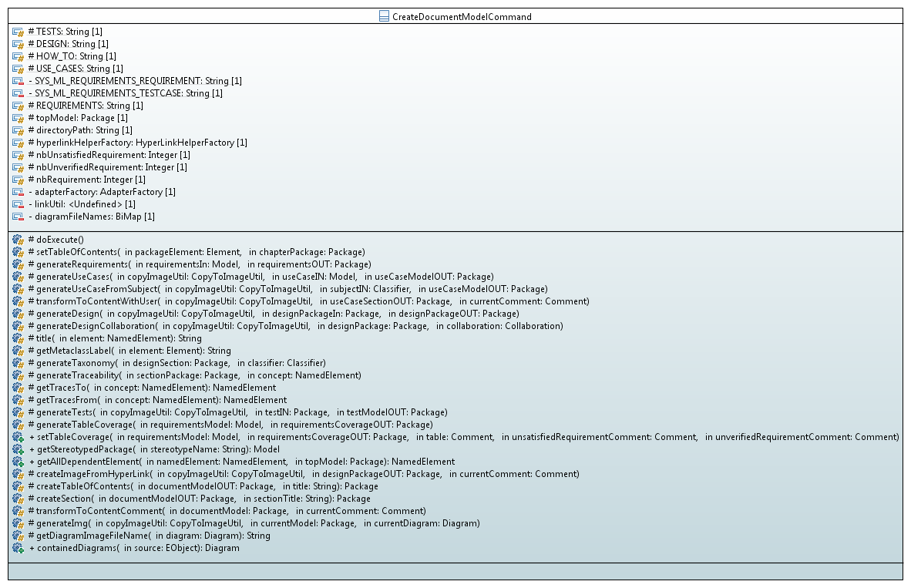Select the directoryPath: String attribute

(x=80, y=130)
